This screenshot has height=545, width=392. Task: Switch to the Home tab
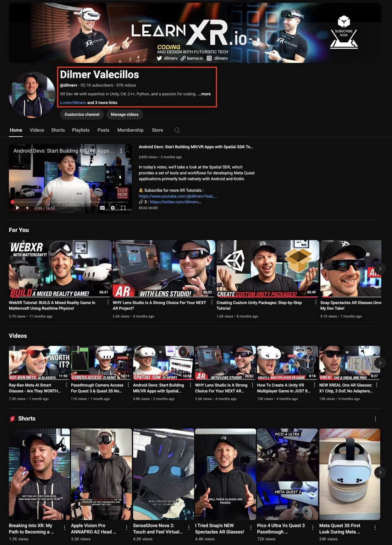(16, 130)
